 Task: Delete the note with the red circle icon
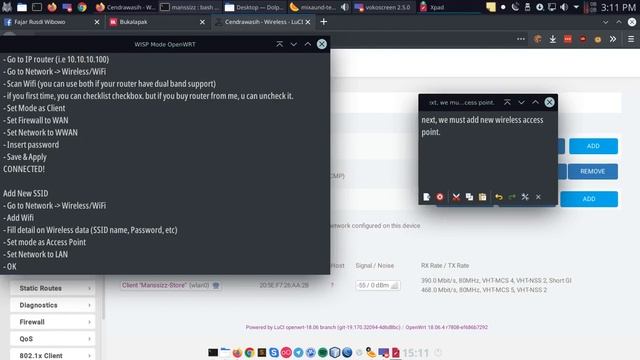point(440,197)
